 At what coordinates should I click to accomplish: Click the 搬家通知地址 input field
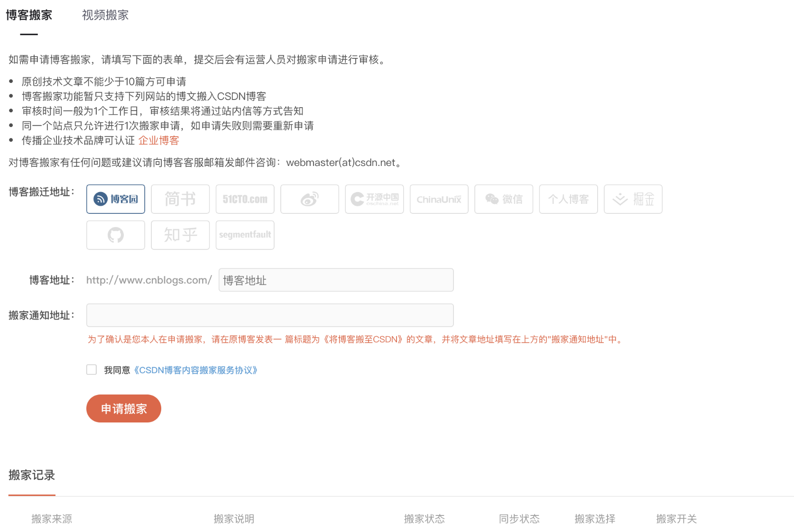[269, 315]
